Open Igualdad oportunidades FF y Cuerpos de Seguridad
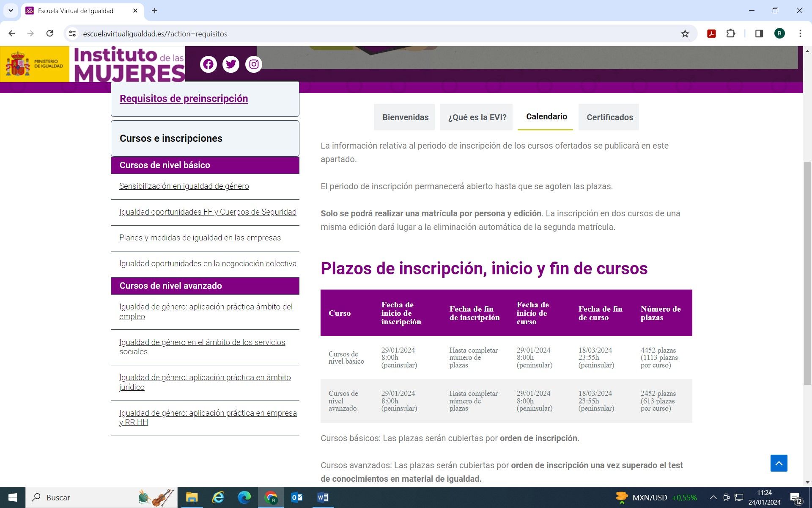The image size is (812, 508). (x=208, y=212)
